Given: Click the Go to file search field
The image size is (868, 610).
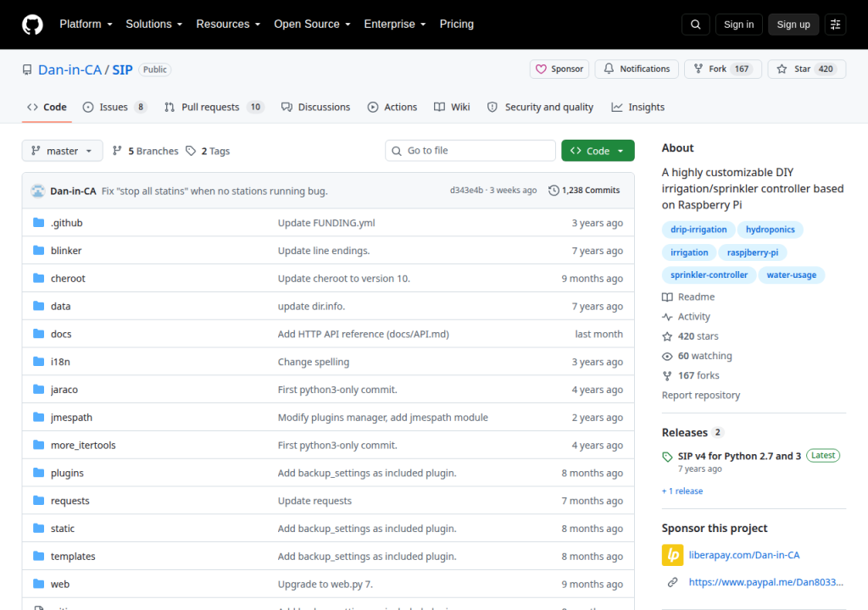Looking at the screenshot, I should point(470,151).
